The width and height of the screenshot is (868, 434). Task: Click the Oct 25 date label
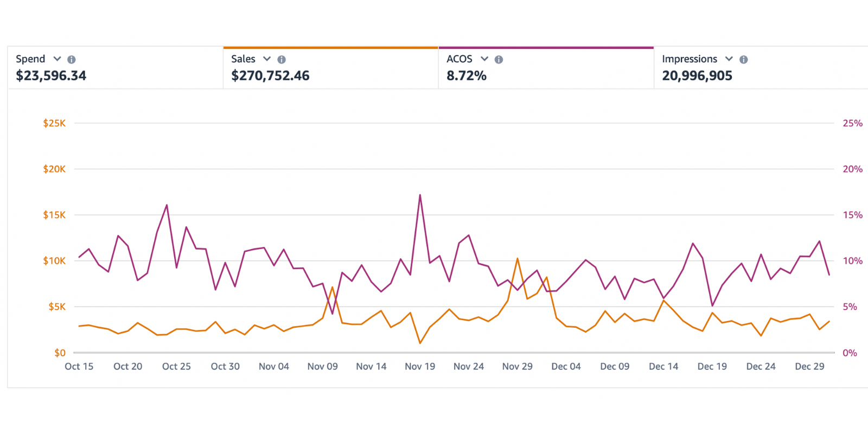176,367
